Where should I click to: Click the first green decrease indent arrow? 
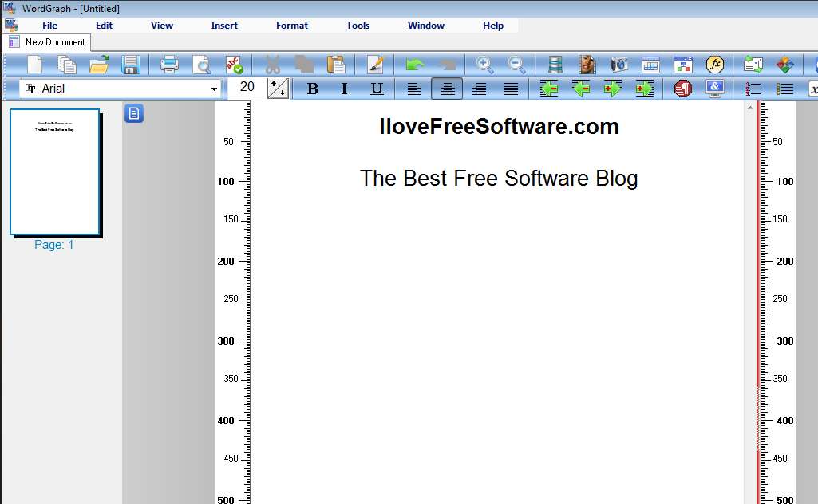[549, 89]
